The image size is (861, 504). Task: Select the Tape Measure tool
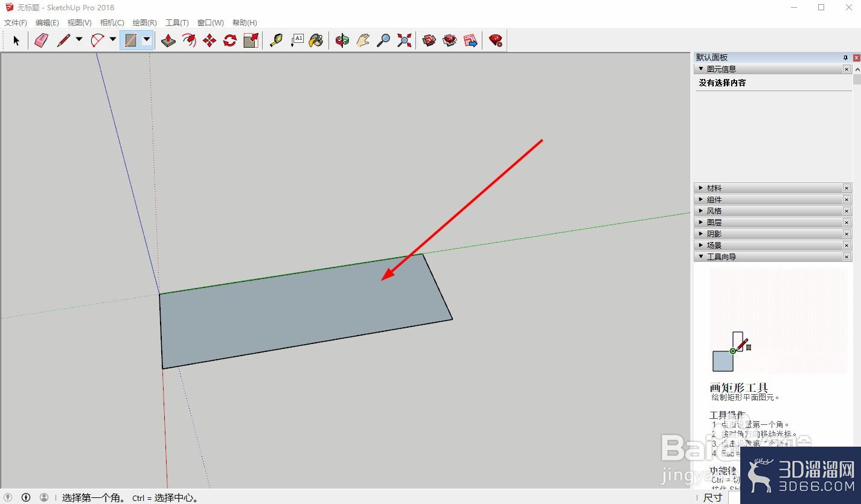[276, 40]
